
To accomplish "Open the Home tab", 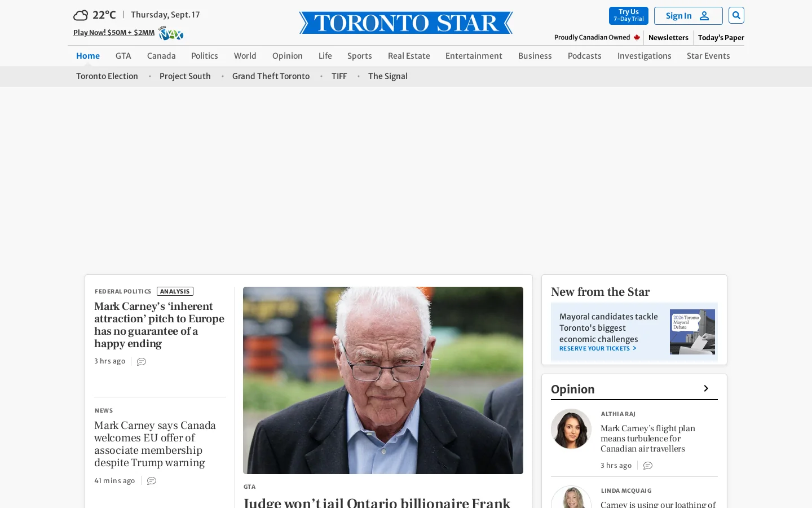I will click(88, 56).
